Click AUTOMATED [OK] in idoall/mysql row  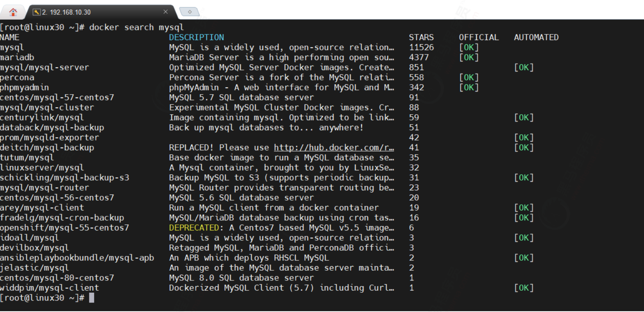tap(524, 238)
